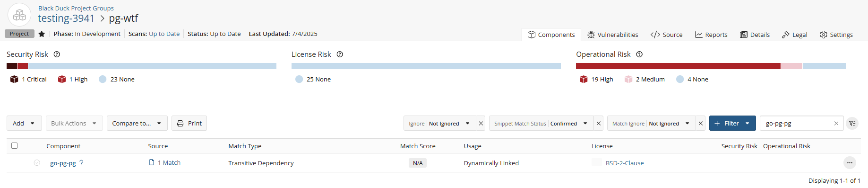Switch to the Source tab

(x=666, y=35)
